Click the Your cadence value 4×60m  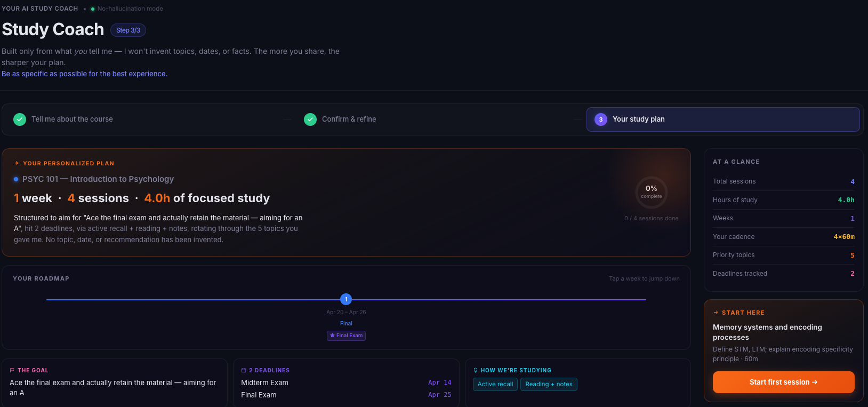click(844, 237)
